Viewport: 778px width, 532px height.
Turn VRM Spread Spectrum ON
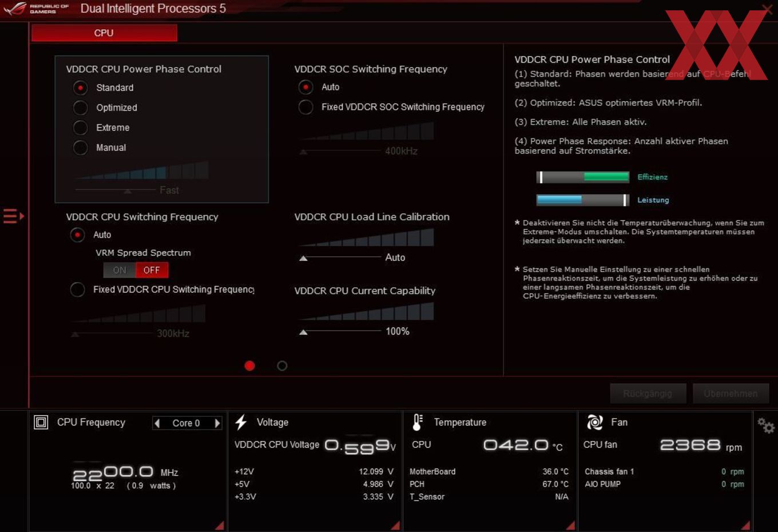tap(120, 270)
